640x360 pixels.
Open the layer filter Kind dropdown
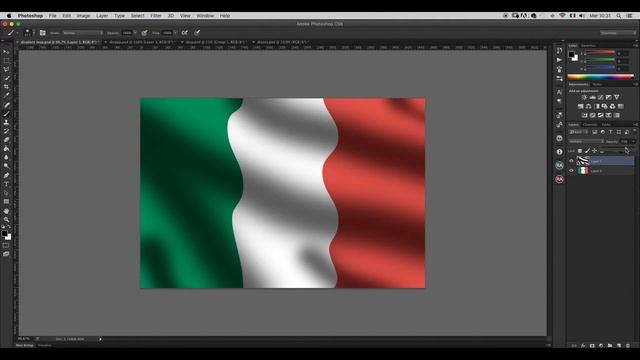point(579,132)
